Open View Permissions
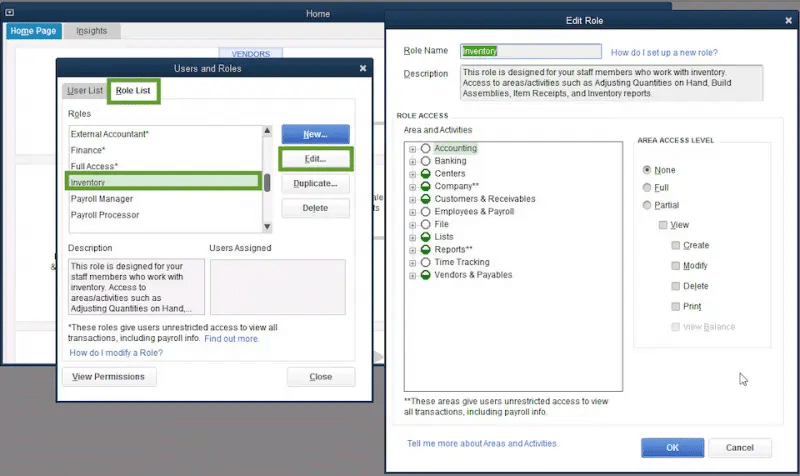The width and height of the screenshot is (800, 476). click(109, 377)
